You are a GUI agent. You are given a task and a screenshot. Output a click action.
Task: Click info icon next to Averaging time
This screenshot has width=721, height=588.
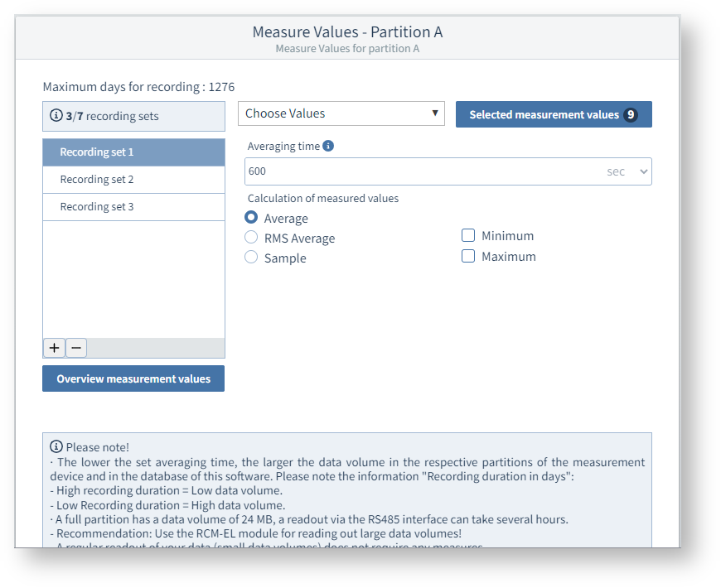click(328, 146)
